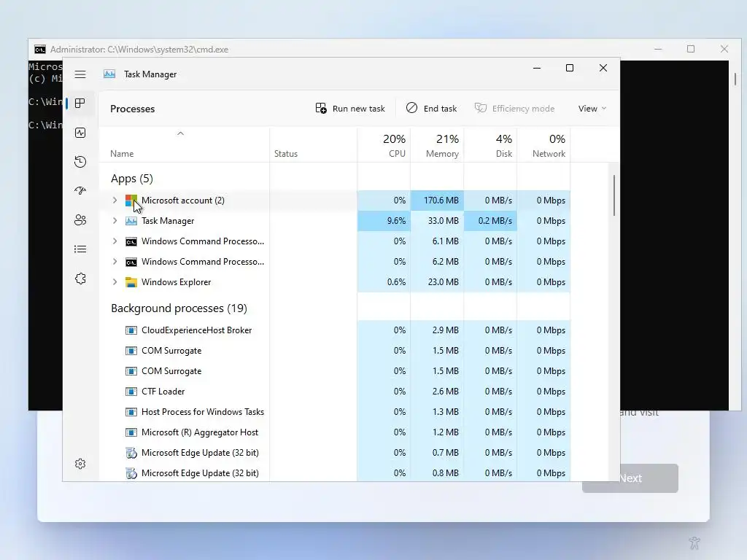Expand the Task Manager process row

tap(115, 221)
